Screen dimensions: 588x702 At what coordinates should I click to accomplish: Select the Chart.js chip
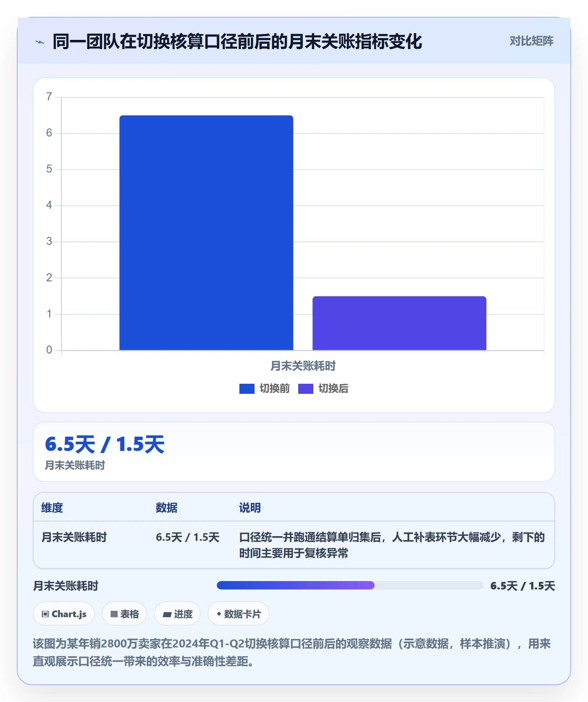(64, 614)
